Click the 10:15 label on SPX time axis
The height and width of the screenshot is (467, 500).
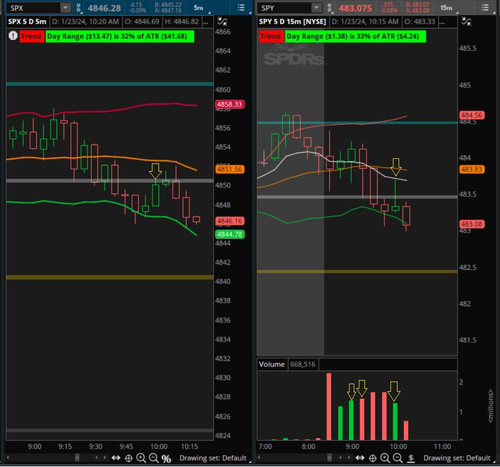189,446
